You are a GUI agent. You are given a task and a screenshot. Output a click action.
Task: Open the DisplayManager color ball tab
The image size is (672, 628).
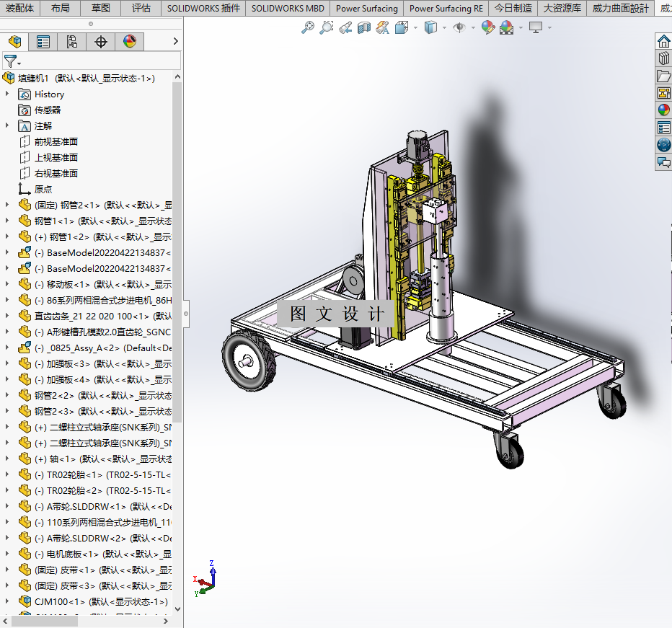tap(130, 41)
